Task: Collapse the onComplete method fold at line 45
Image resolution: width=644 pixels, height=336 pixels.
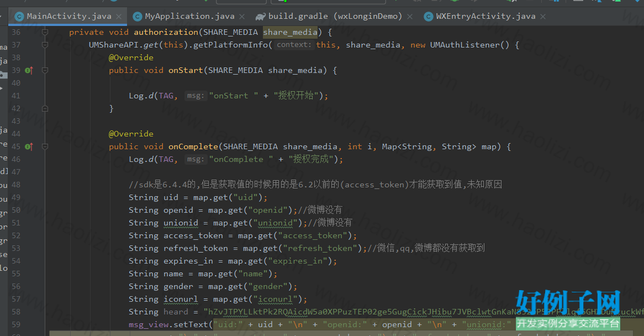Action: coord(45,146)
